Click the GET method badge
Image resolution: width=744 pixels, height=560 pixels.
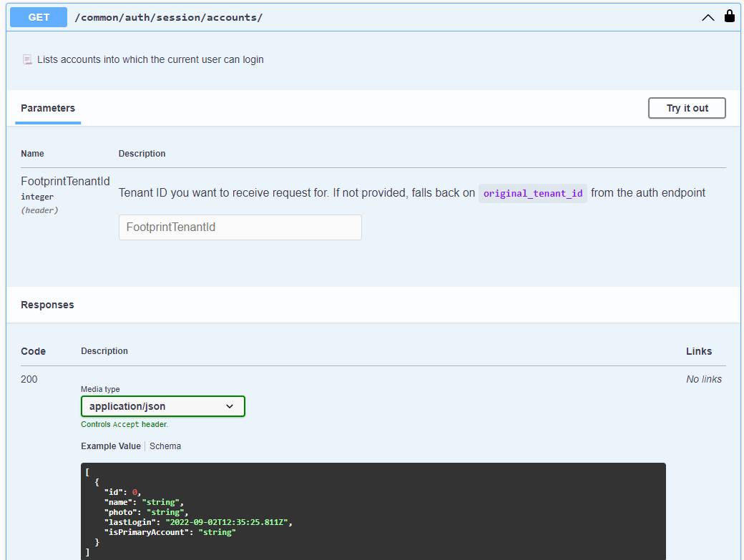click(x=39, y=17)
